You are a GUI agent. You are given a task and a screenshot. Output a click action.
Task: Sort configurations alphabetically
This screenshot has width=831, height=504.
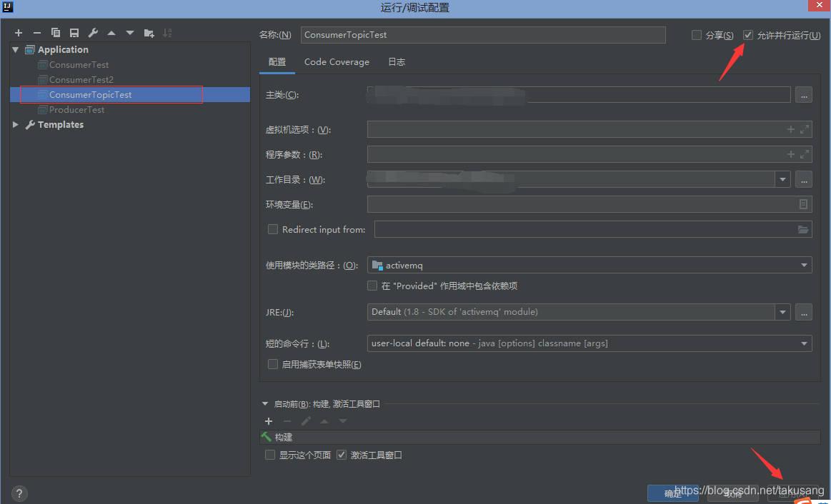[x=166, y=32]
